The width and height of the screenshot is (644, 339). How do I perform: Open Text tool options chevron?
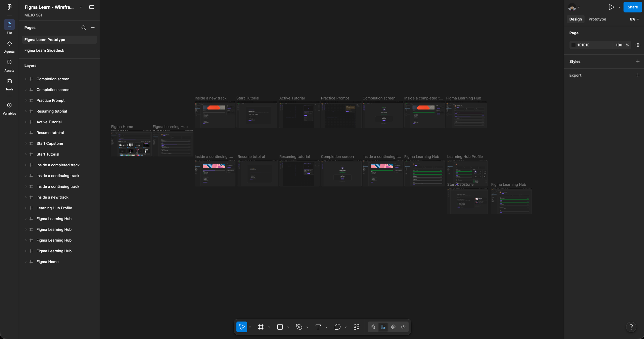coord(327,327)
